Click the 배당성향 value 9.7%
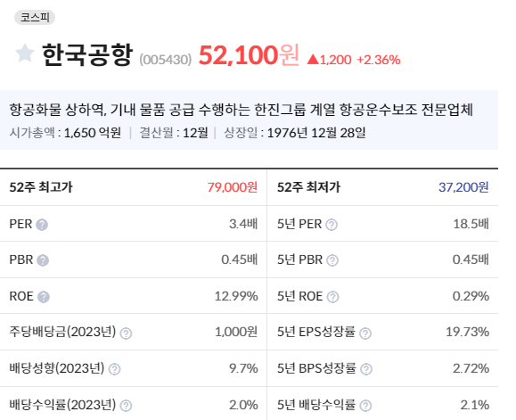516x420 pixels. coord(243,368)
